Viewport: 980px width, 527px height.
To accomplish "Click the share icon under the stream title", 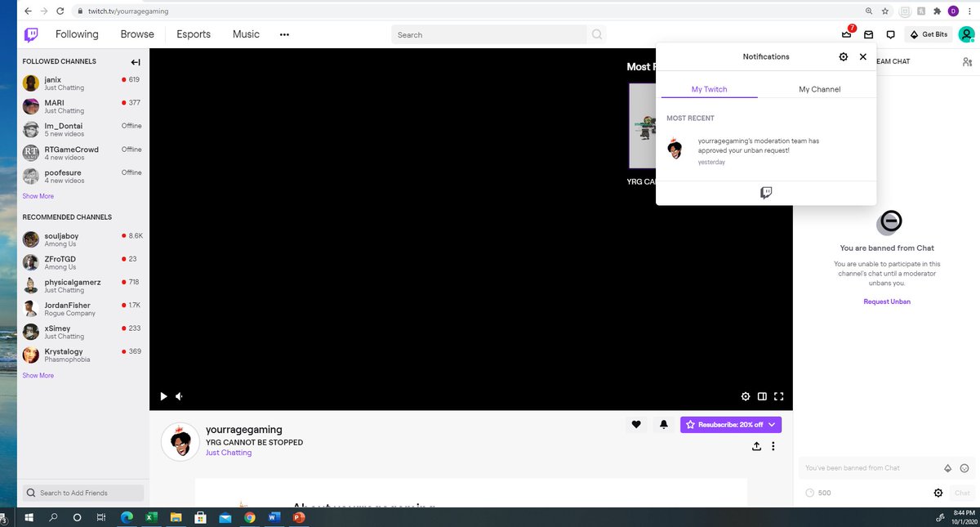I will pyautogui.click(x=756, y=446).
